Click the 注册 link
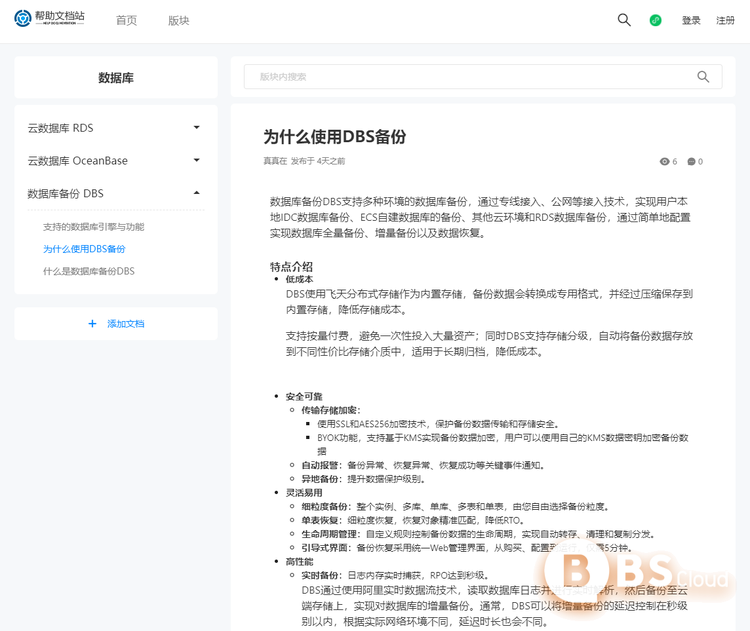Screen dimensions: 750x631 725,21
